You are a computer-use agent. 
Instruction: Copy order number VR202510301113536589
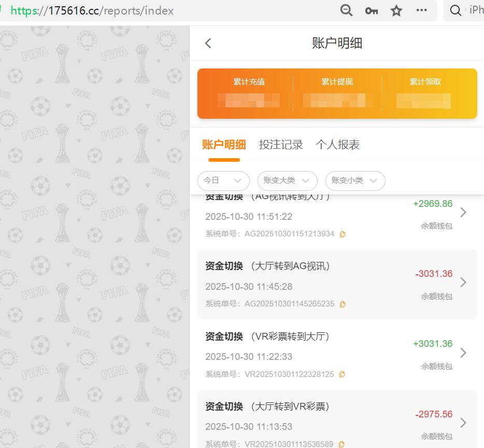(x=342, y=444)
